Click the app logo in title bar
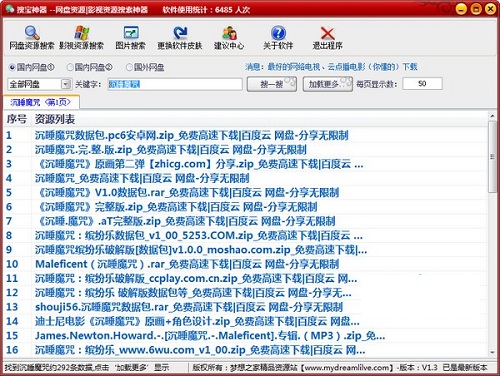Viewport: 500px width, 376px height. (x=10, y=9)
